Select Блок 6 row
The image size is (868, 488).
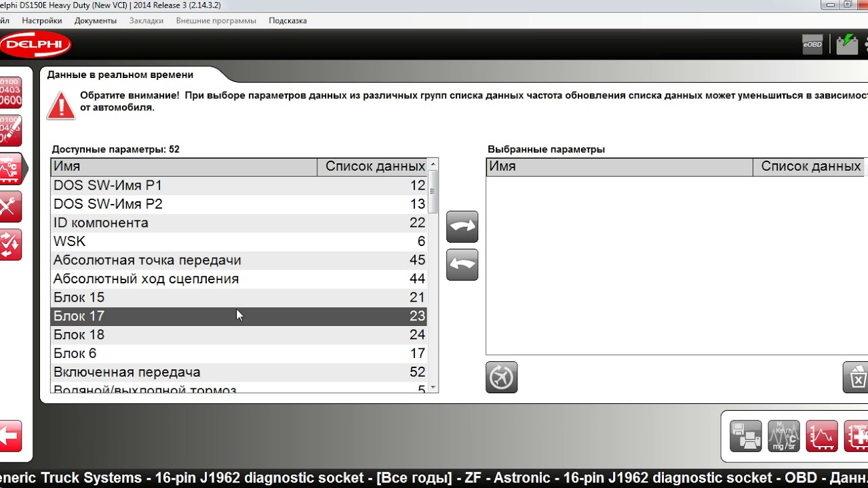coord(239,353)
